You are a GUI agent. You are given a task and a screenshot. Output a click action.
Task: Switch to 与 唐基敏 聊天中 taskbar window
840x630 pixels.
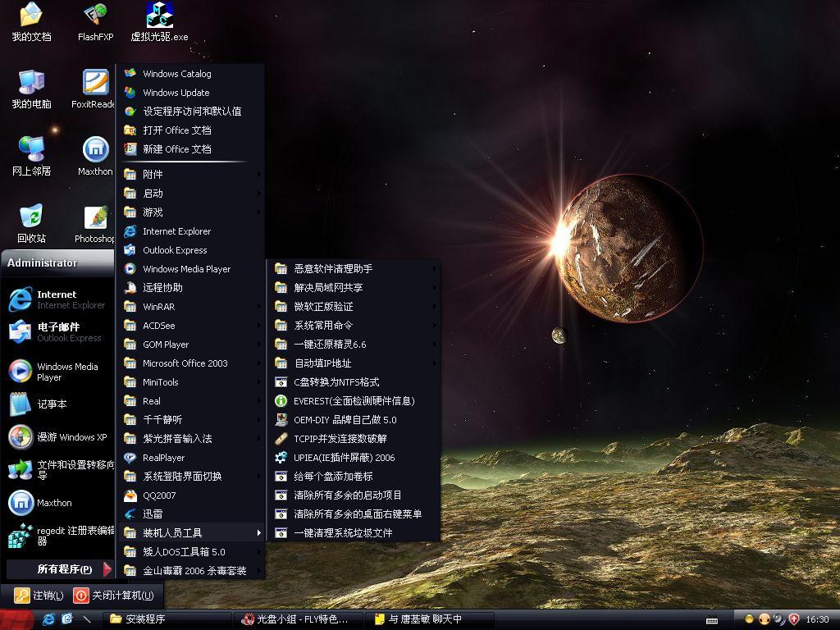click(431, 619)
